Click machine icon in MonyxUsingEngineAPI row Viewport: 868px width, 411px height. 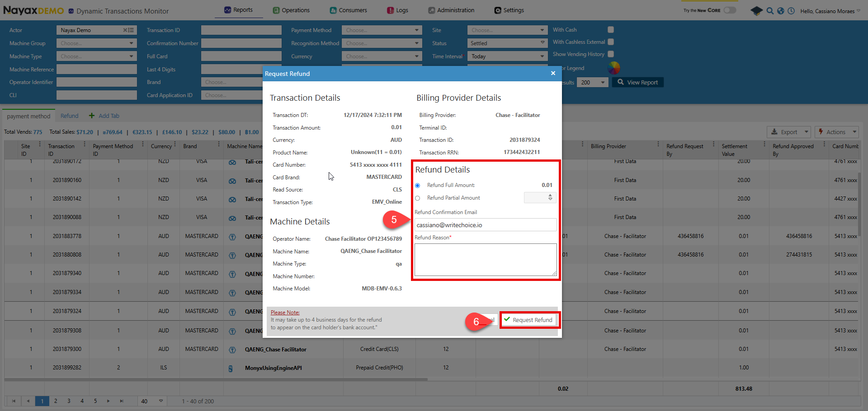pos(231,369)
